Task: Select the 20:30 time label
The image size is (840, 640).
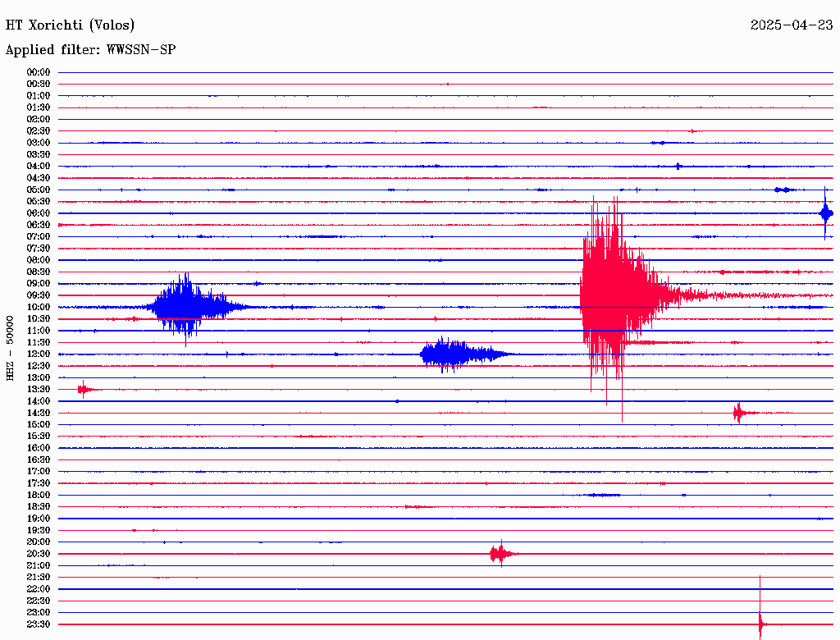Action: point(39,554)
